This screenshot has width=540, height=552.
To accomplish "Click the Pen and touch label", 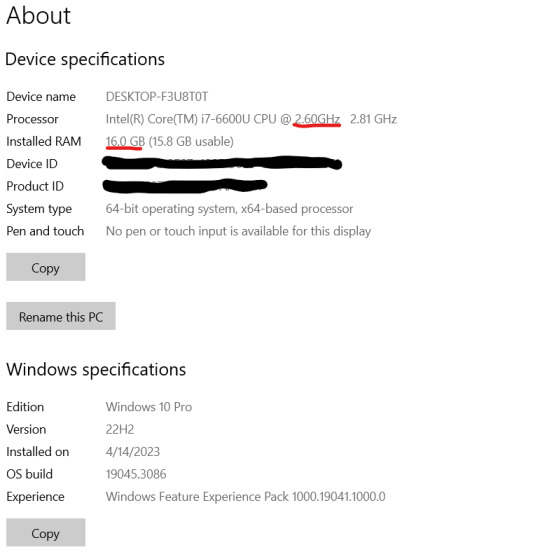I will 45,231.
